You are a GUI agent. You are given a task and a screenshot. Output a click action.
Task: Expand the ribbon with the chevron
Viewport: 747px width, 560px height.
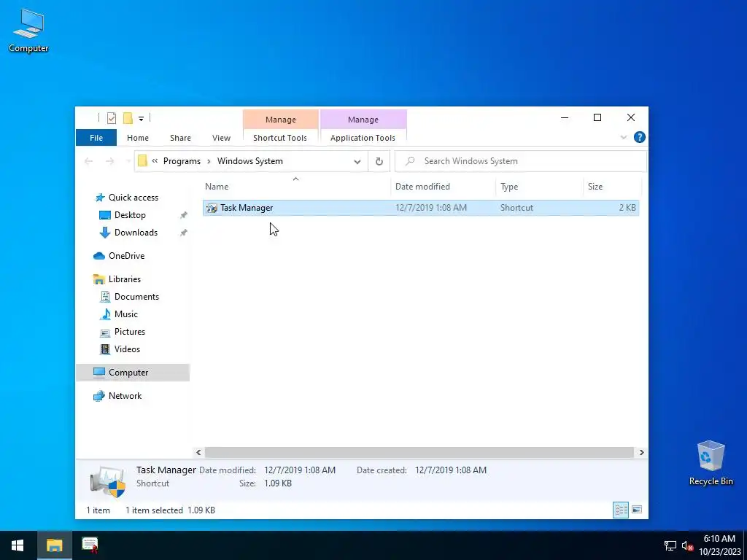623,137
